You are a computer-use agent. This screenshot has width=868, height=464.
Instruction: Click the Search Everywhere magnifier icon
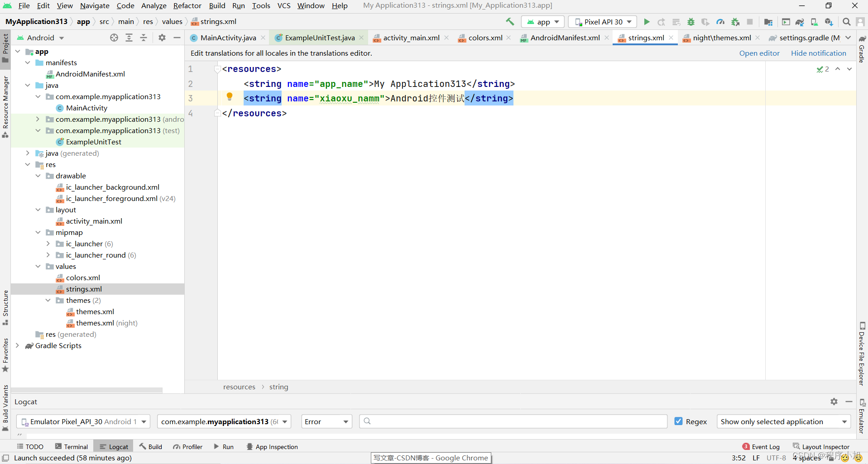[x=846, y=22]
